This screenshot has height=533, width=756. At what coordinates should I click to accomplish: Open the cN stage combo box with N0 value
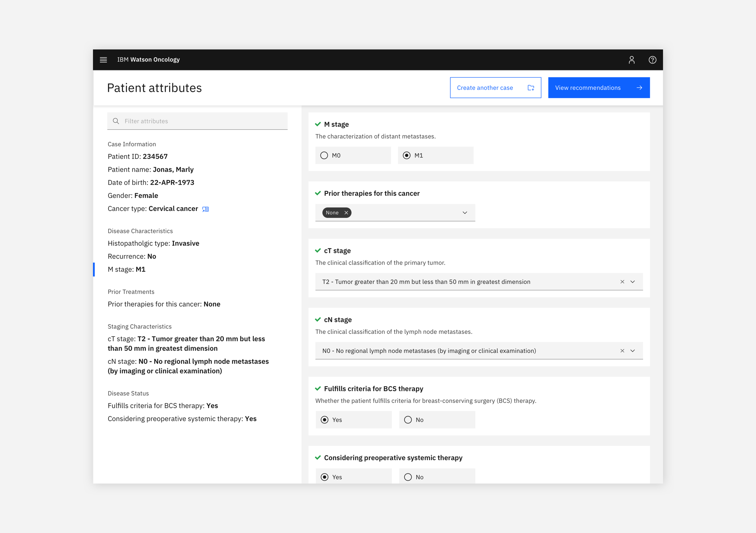[479, 351]
